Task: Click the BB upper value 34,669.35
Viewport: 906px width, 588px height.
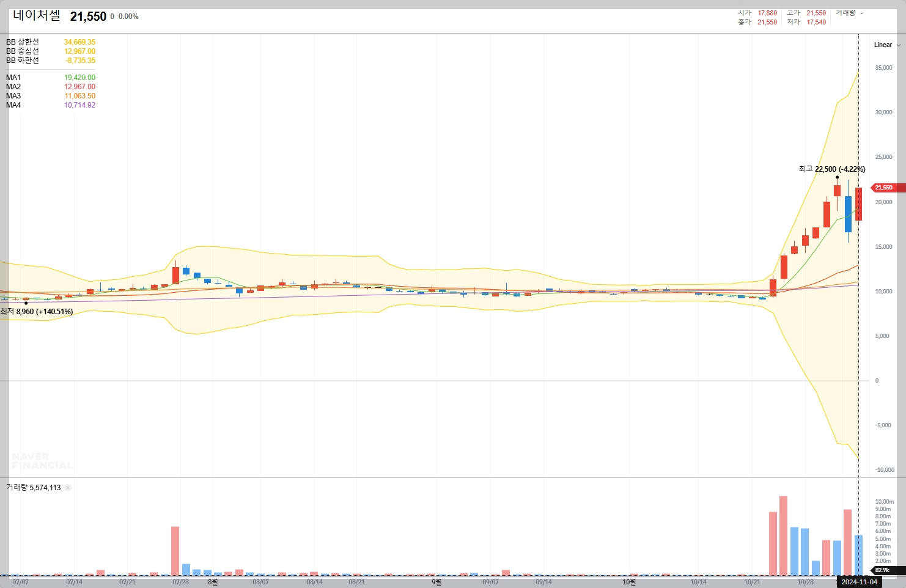Action: 79,42
